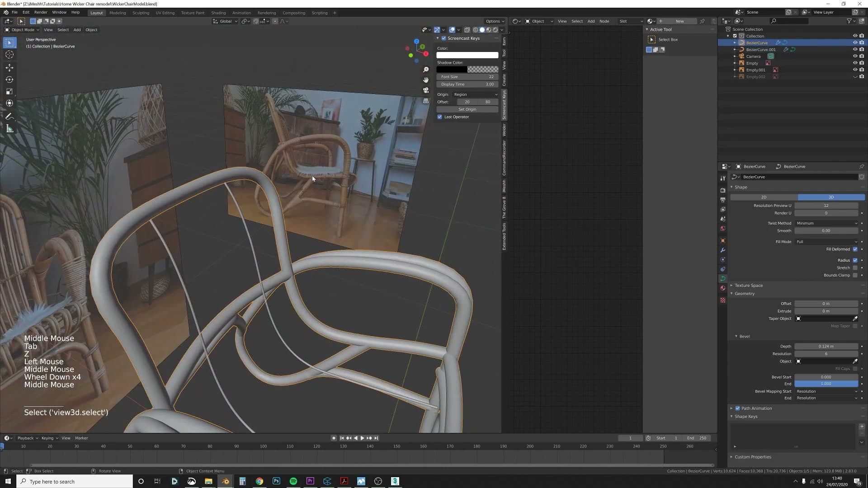Open the Shading workspace tab
Image resolution: width=868 pixels, height=488 pixels.
pos(218,13)
